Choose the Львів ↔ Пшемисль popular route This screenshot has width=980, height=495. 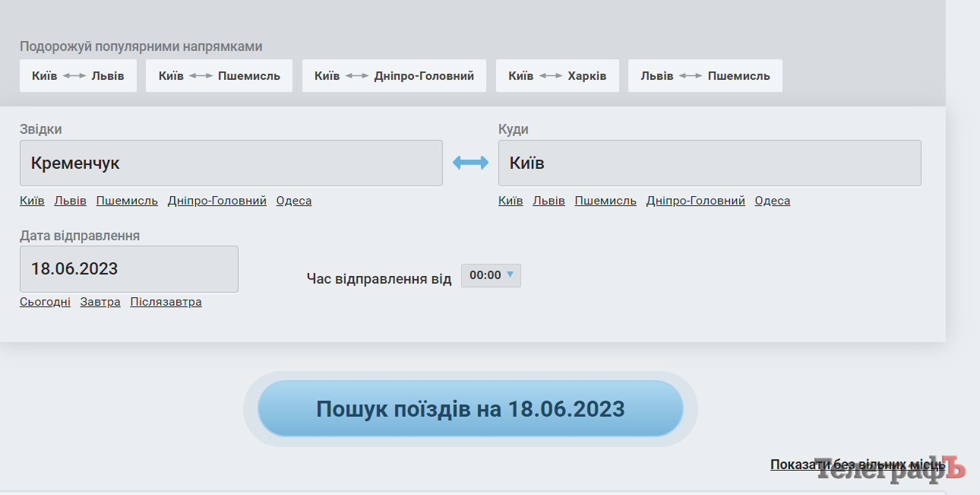point(705,76)
